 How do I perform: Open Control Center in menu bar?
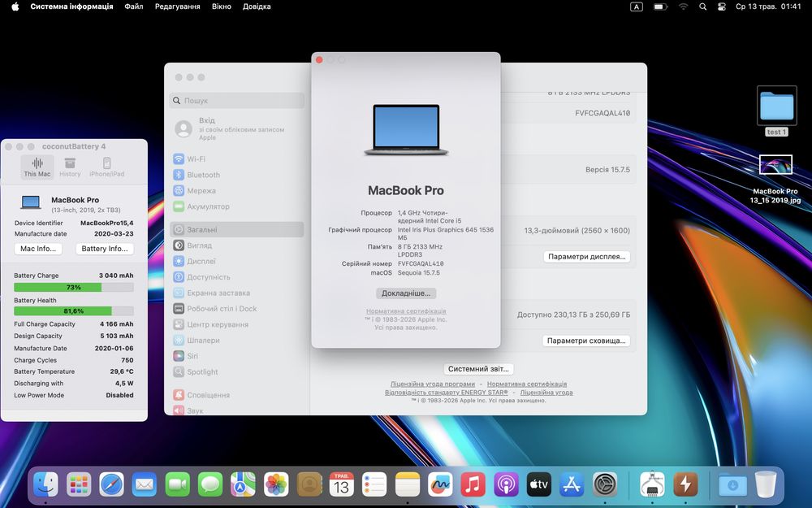coord(721,7)
